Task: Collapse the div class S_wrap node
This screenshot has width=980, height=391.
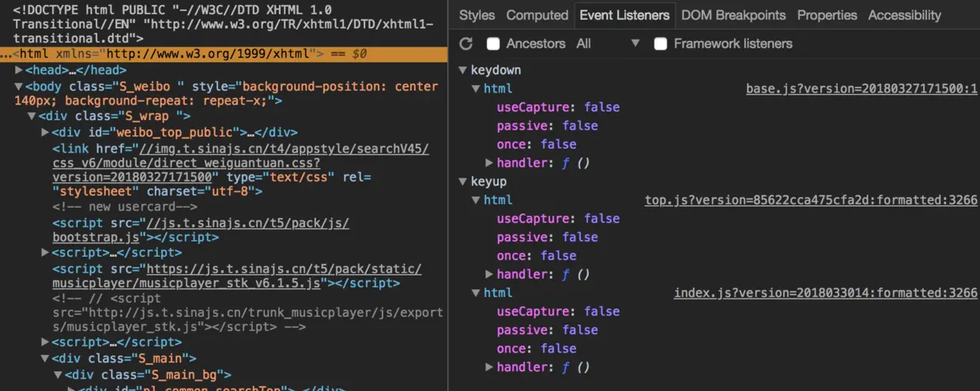Action: (32, 116)
